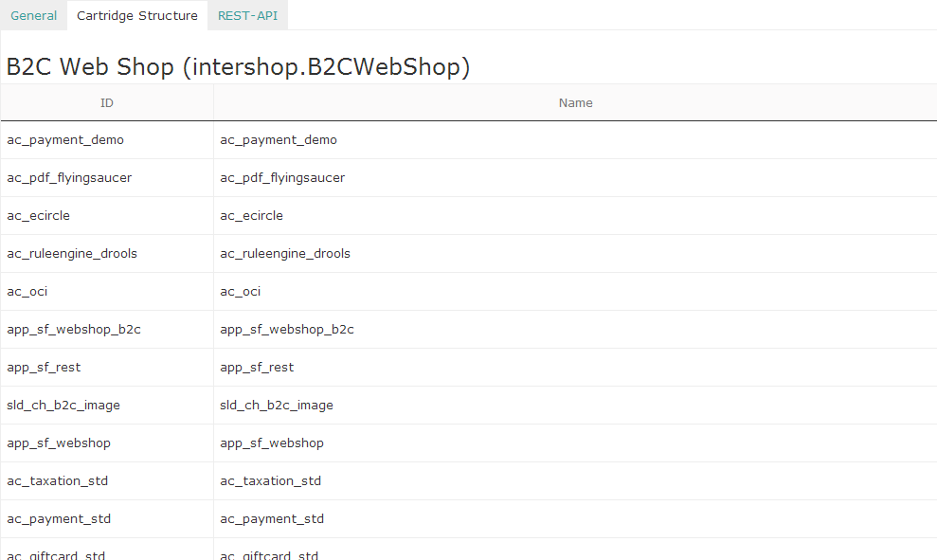This screenshot has width=937, height=560.
Task: Open the REST-API tab
Action: point(247,15)
